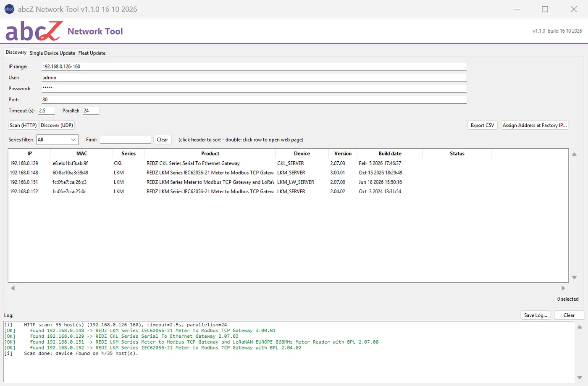588x386 pixels.
Task: Focus the Password field
Action: (254, 88)
